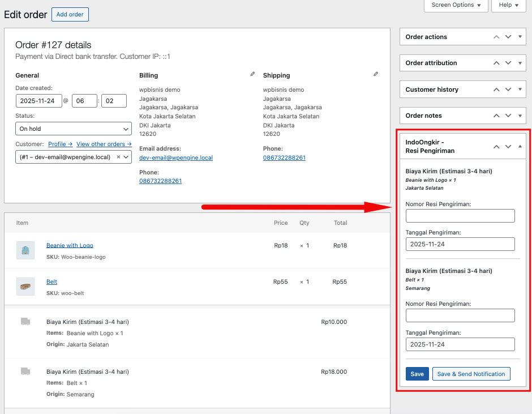
Task: Clear selected customer with the x icon
Action: point(118,157)
